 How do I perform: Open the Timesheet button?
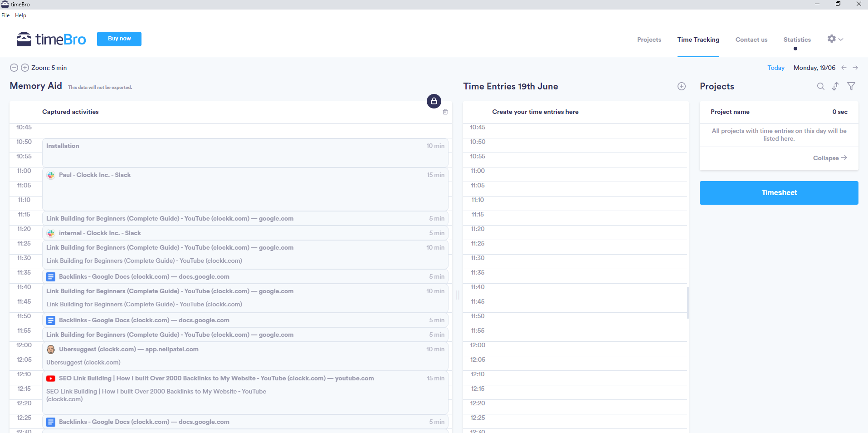coord(779,193)
